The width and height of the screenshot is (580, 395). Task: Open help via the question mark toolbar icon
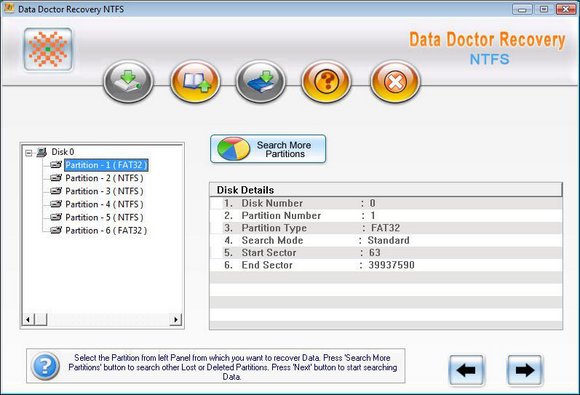click(326, 81)
